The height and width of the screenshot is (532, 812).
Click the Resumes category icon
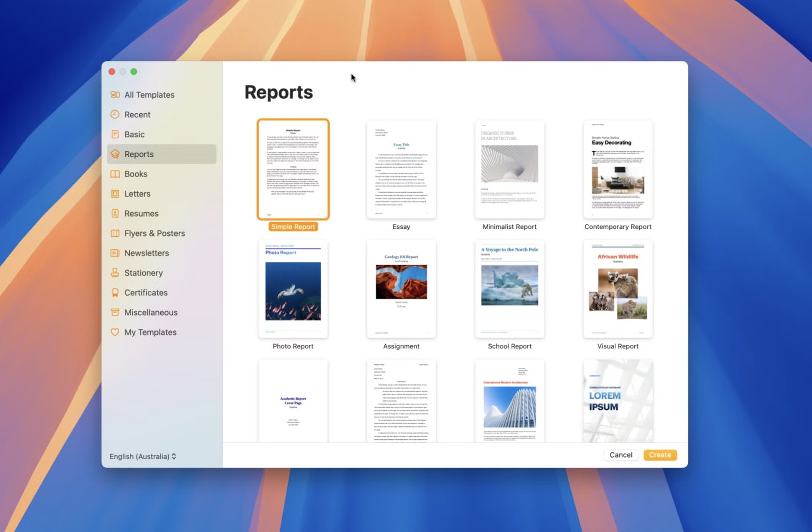(115, 213)
